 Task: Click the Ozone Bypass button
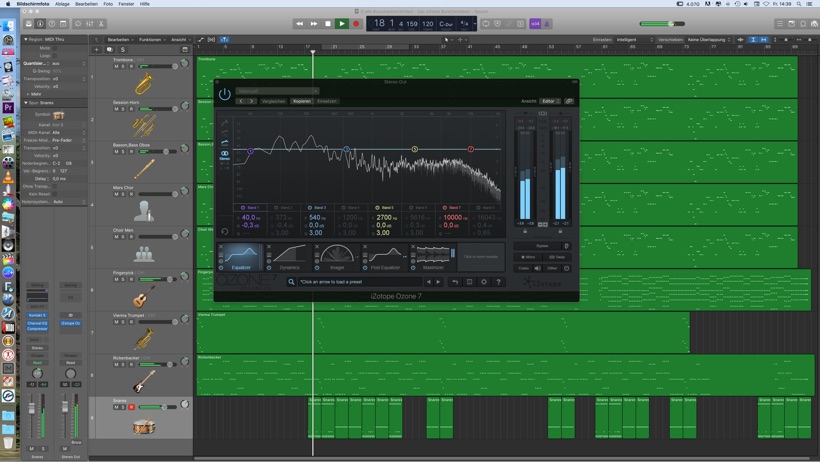(542, 246)
